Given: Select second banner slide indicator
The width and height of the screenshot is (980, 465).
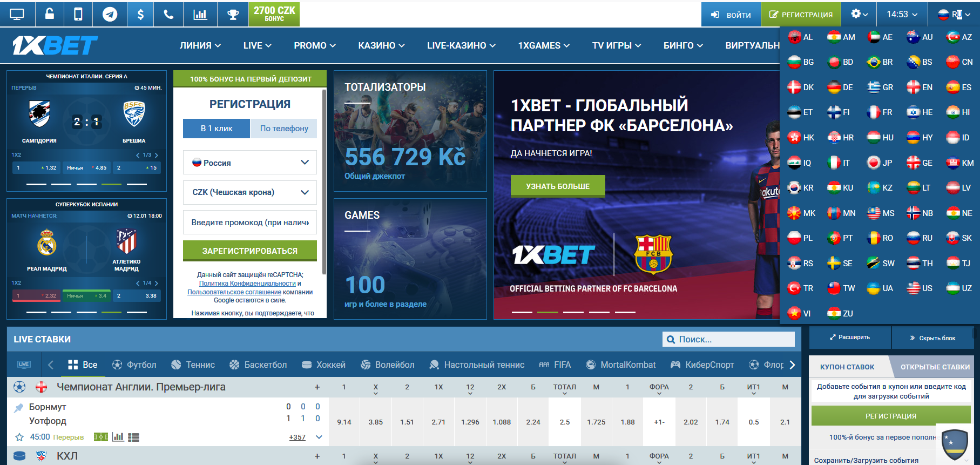Looking at the screenshot, I should tap(548, 312).
